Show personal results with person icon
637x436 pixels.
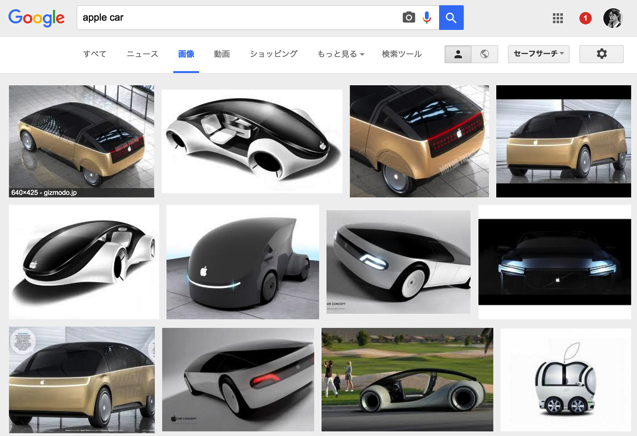pos(458,54)
